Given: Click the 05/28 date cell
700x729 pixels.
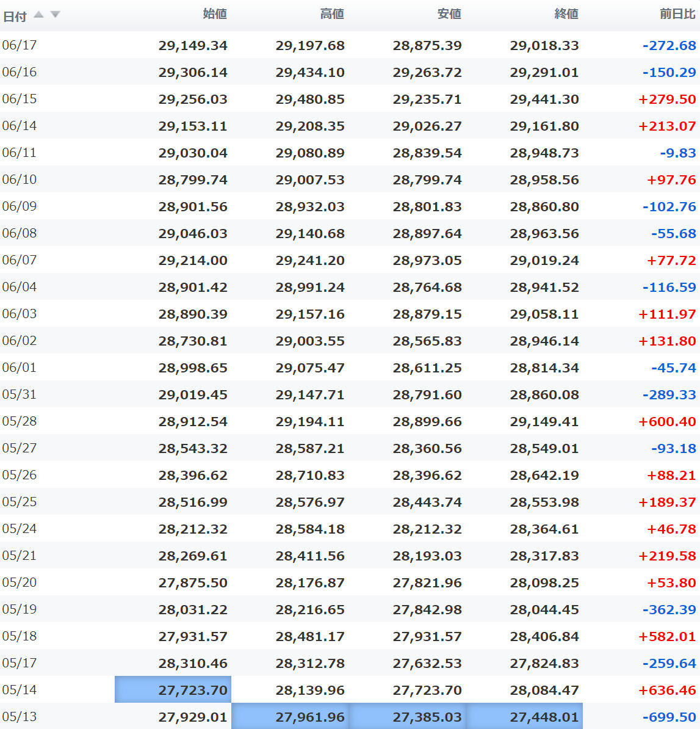Looking at the screenshot, I should coord(19,421).
